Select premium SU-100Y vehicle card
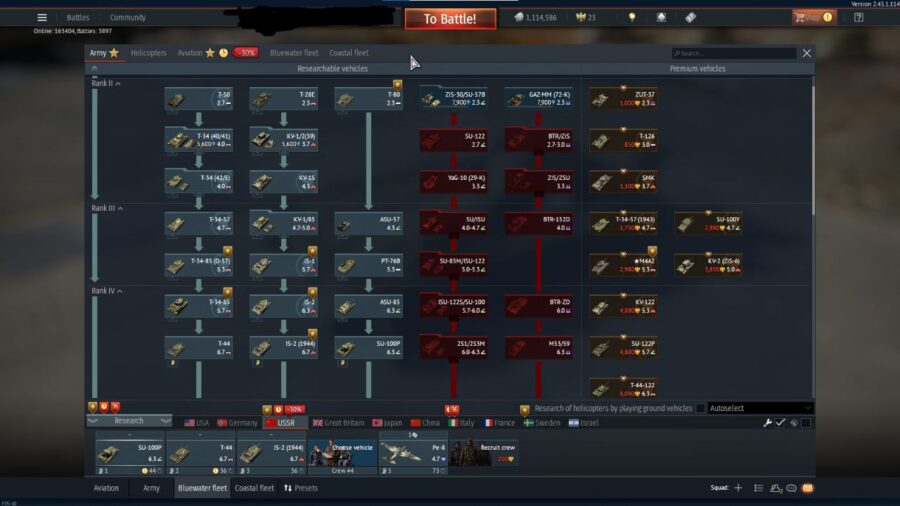The width and height of the screenshot is (900, 506). (x=708, y=223)
